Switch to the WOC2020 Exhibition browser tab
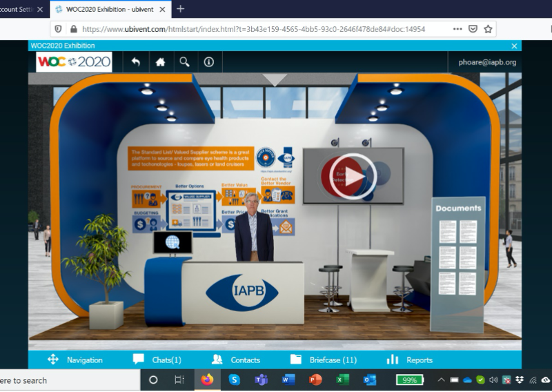 [x=110, y=10]
